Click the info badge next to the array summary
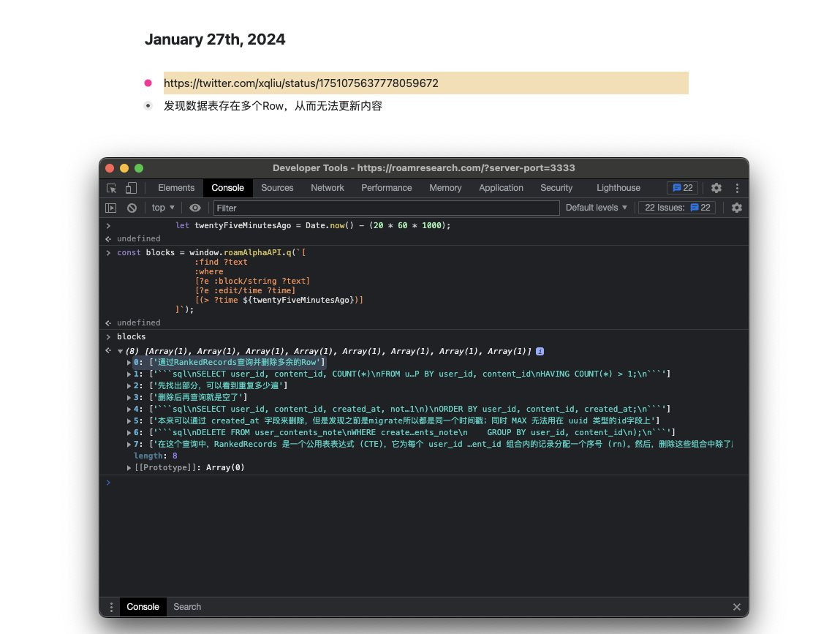This screenshot has width=840, height=634. 540,352
